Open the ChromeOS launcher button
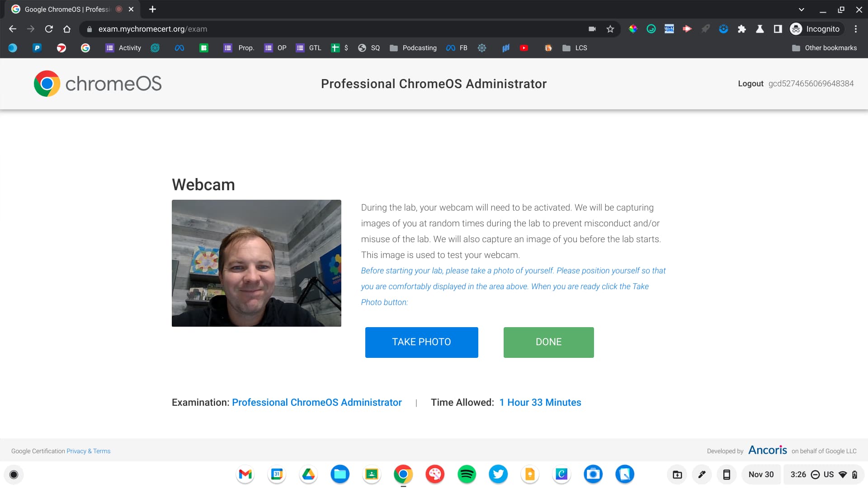The image size is (868, 488). 14,474
